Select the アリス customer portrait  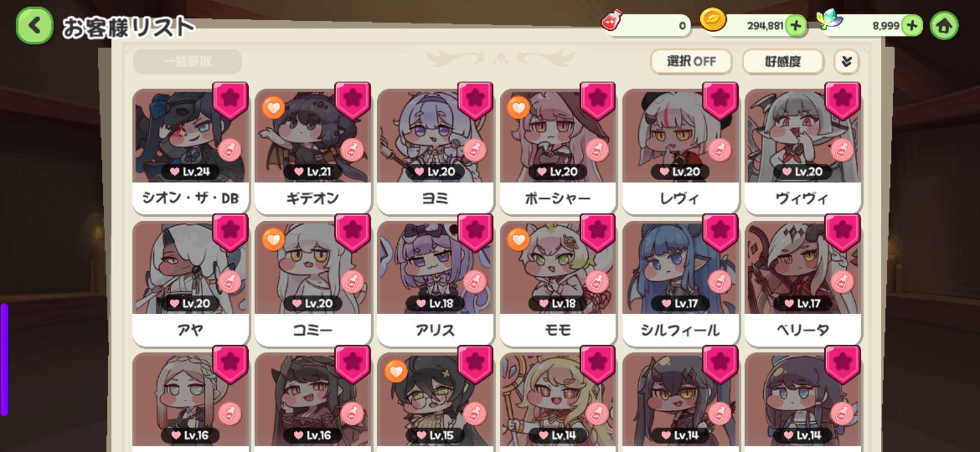435,267
